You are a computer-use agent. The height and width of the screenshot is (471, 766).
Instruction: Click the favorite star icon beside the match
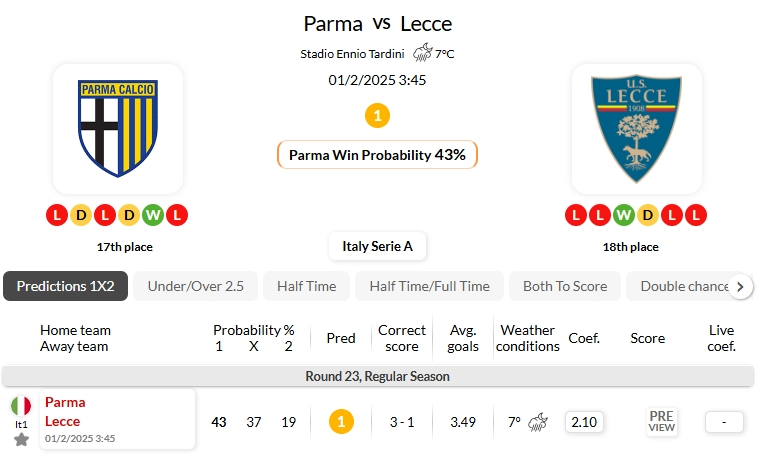(21, 439)
